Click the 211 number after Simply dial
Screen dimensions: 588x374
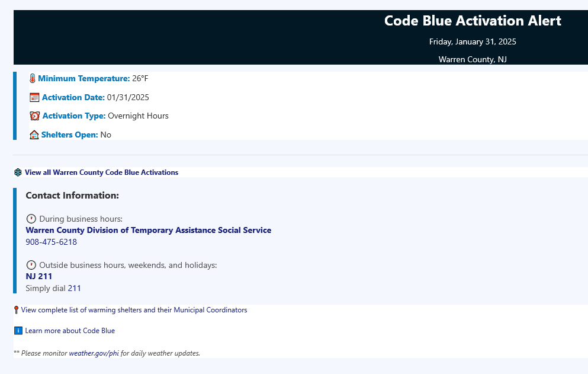pos(74,289)
